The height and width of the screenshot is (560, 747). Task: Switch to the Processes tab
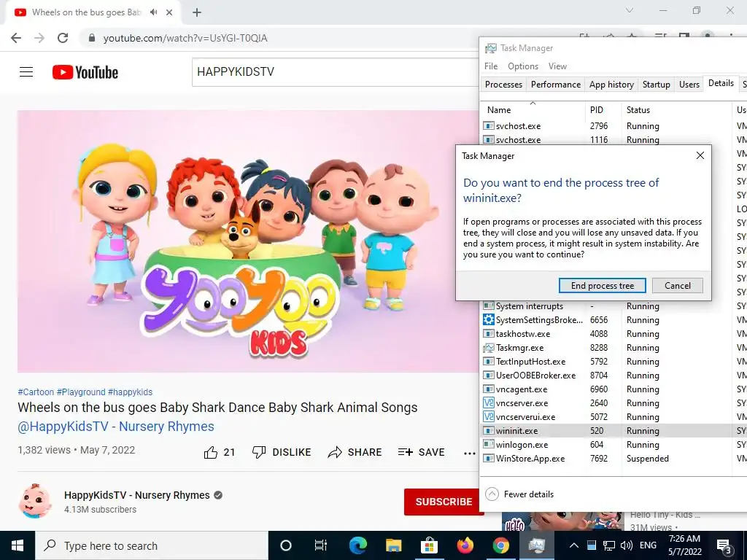[503, 85]
